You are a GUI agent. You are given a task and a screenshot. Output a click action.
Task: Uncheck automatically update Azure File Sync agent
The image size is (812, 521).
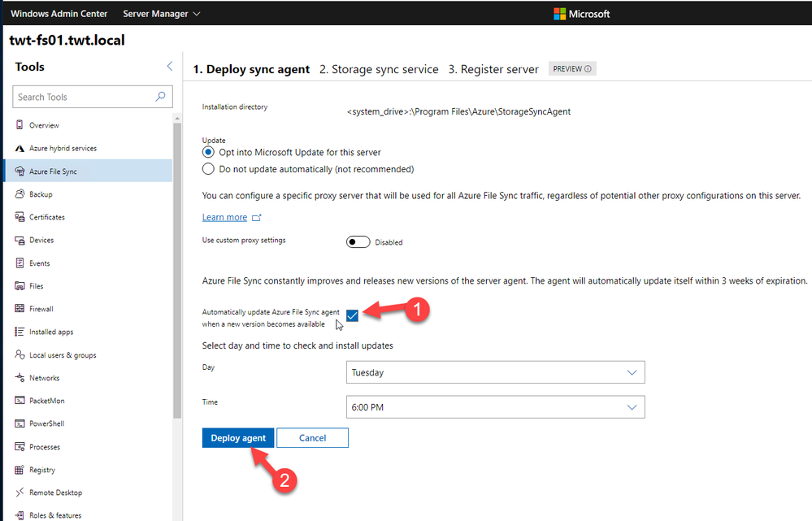352,315
